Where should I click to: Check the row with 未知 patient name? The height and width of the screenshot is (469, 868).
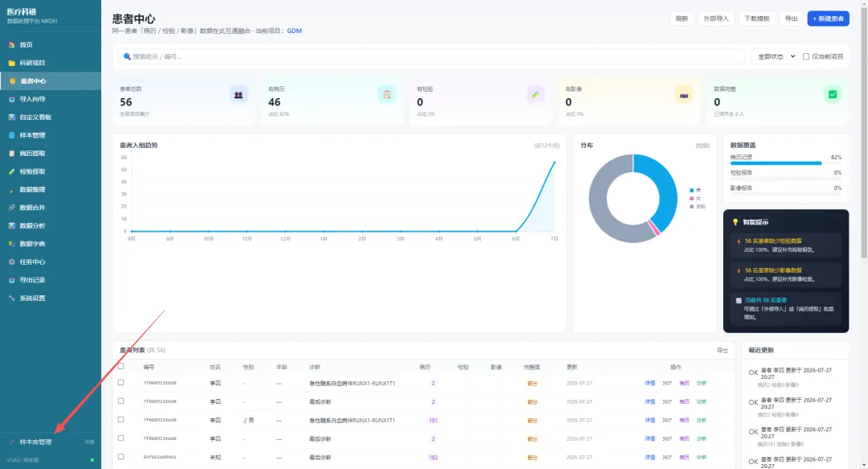[x=121, y=457]
